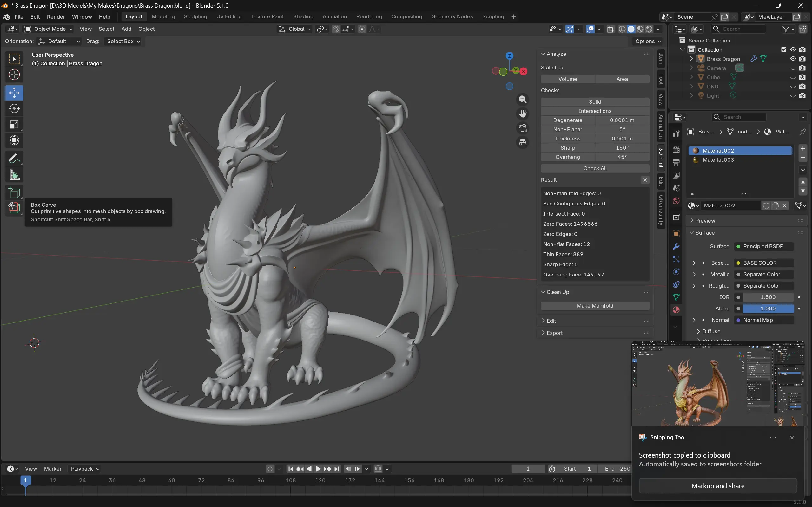Toggle snapping magnet in header

[x=336, y=29]
